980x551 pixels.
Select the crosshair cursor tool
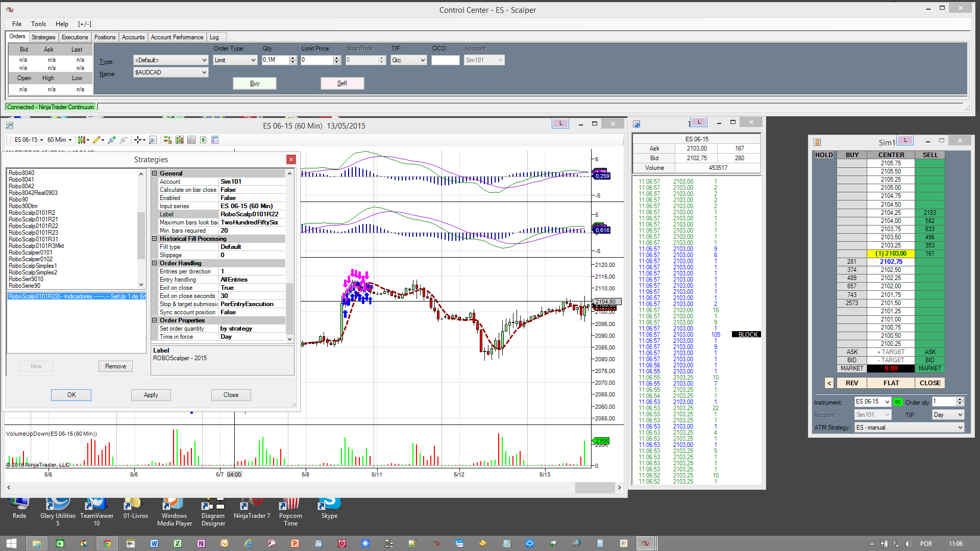137,140
